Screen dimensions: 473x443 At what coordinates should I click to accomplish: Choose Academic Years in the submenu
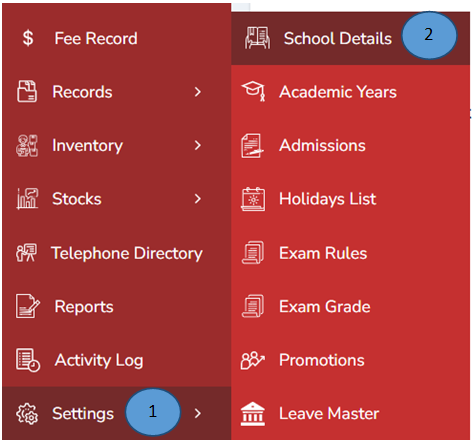pyautogui.click(x=350, y=92)
